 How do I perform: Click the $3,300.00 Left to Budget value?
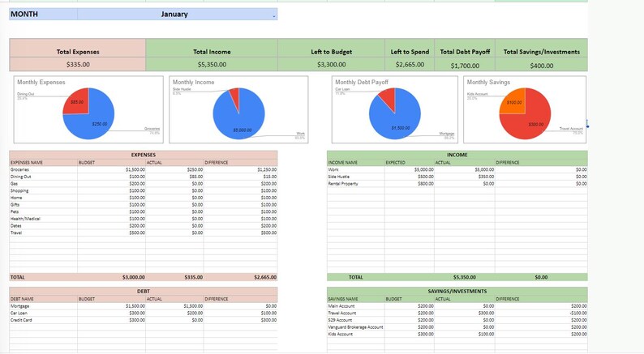[331, 65]
